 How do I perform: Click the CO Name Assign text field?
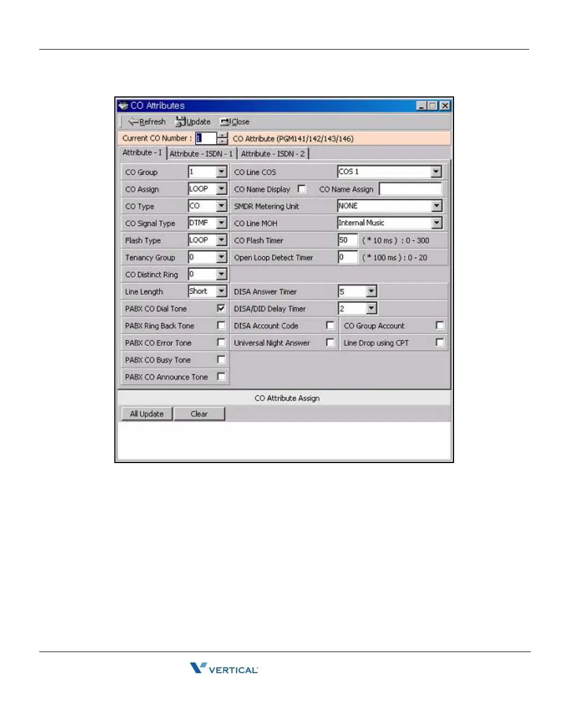point(411,188)
